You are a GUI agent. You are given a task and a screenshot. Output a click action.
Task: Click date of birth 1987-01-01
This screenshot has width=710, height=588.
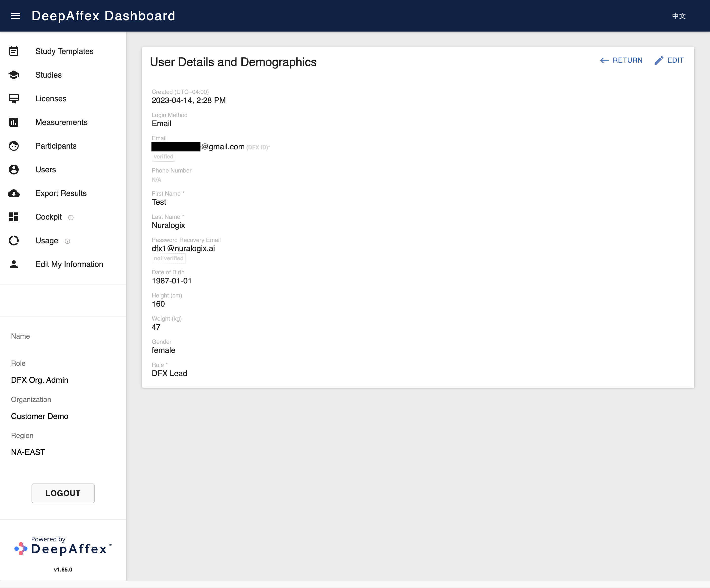coord(172,281)
